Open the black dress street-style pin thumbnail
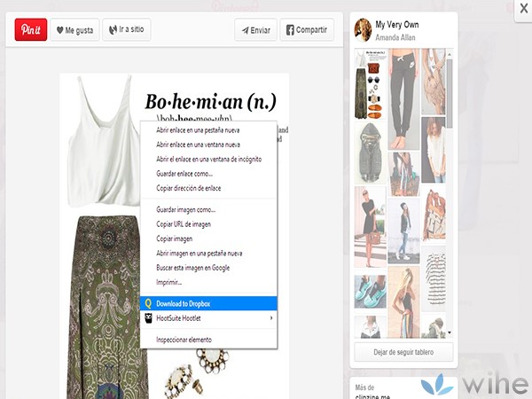This screenshot has width=532, height=399. coord(370,227)
